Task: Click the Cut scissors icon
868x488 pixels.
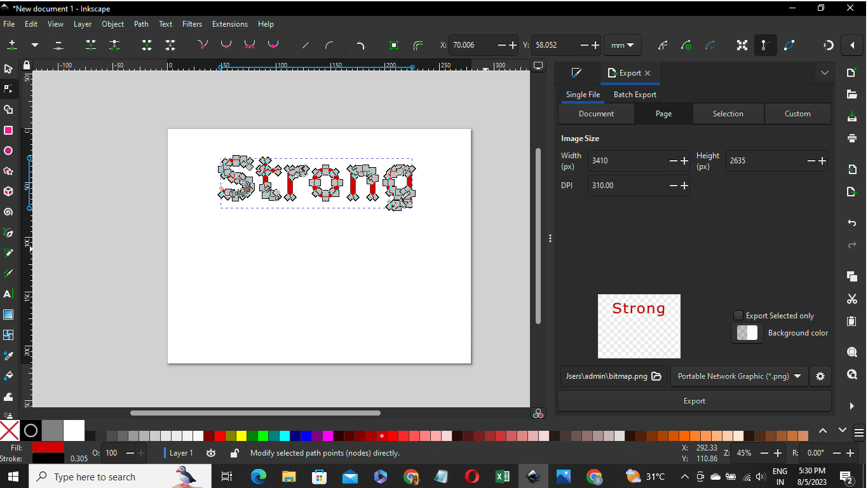Action: [852, 299]
